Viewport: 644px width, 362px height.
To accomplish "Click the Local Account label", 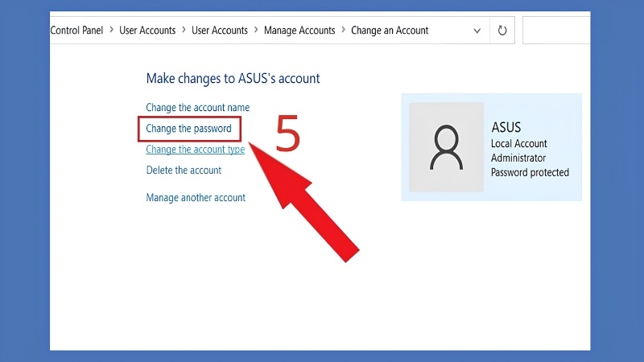I will pyautogui.click(x=518, y=144).
